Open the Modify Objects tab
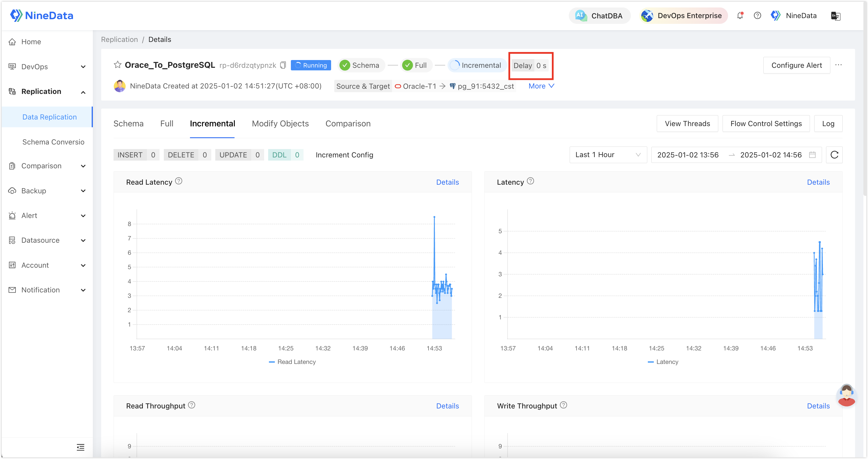This screenshot has height=459, width=868. coord(280,124)
